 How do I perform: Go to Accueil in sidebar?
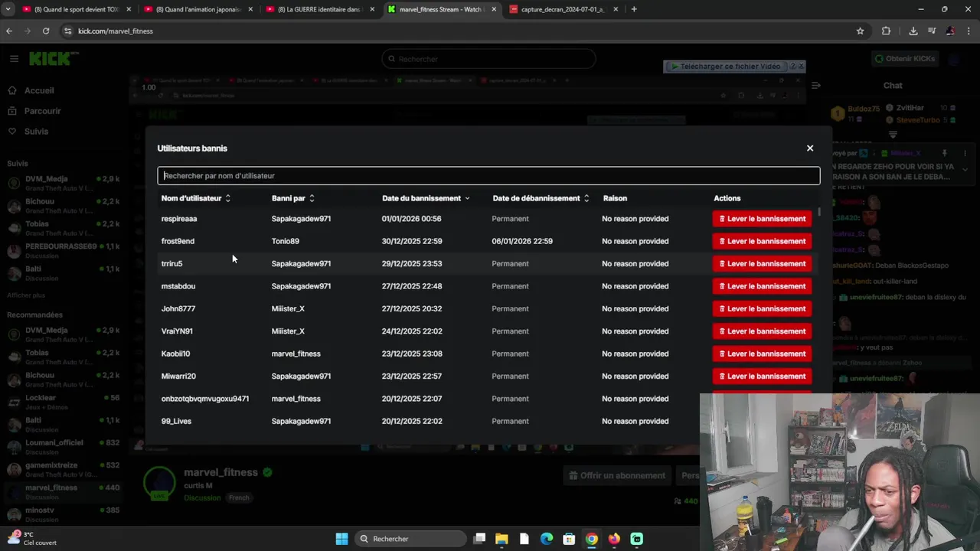pos(38,90)
